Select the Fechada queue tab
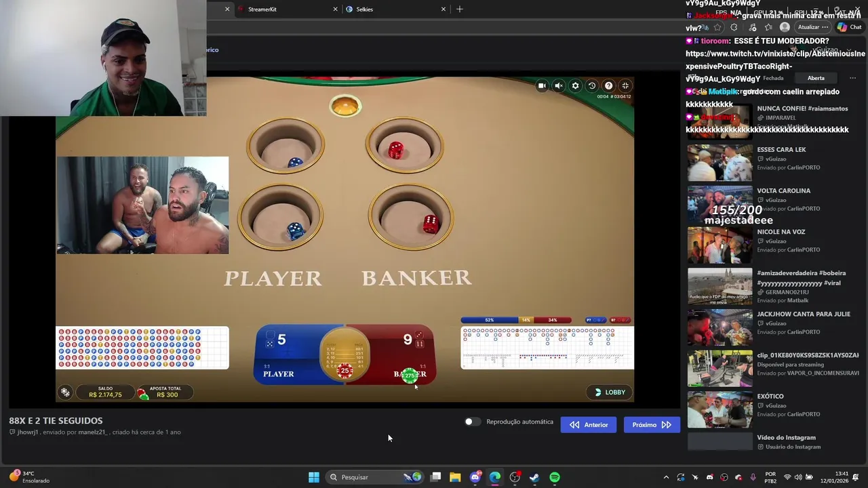 point(773,78)
